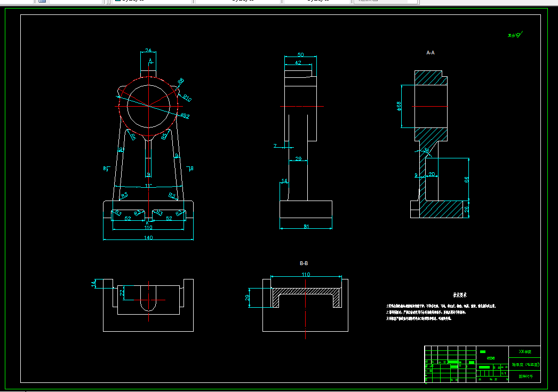Select the 技术要求 heading text
This screenshot has height=392, width=558.
459,295
